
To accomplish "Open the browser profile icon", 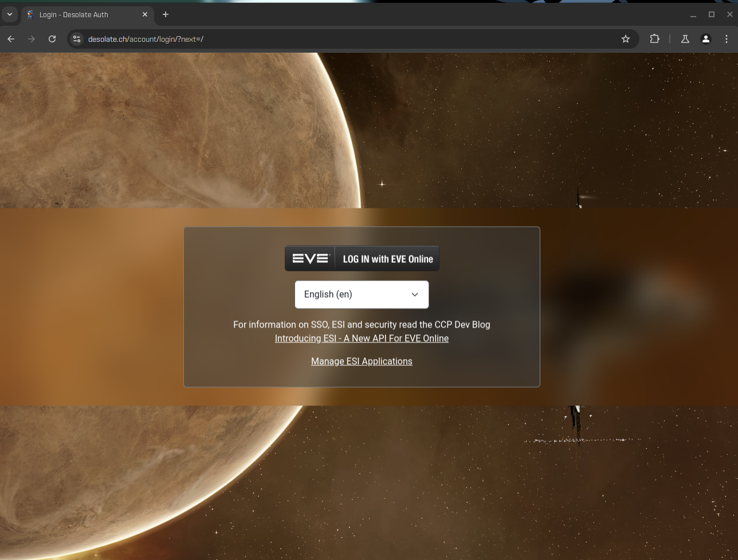I will 706,39.
